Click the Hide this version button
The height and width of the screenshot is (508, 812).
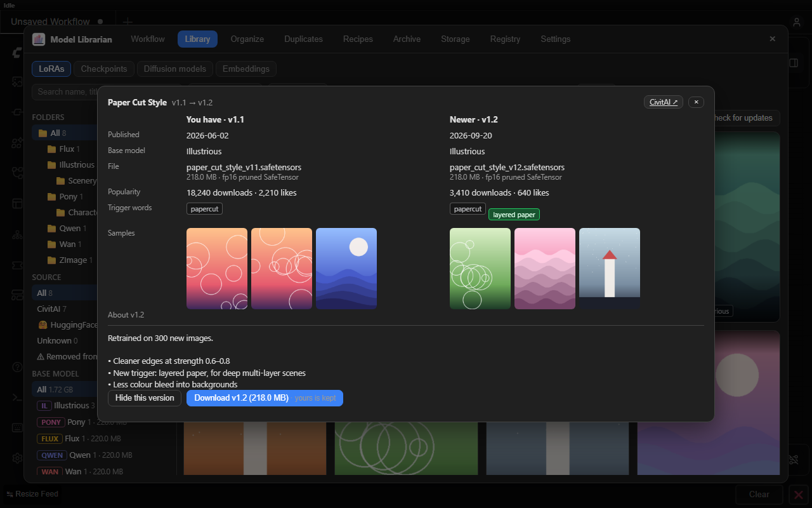pyautogui.click(x=145, y=398)
